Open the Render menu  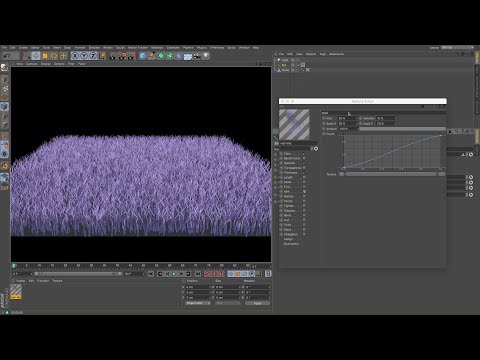[x=108, y=48]
